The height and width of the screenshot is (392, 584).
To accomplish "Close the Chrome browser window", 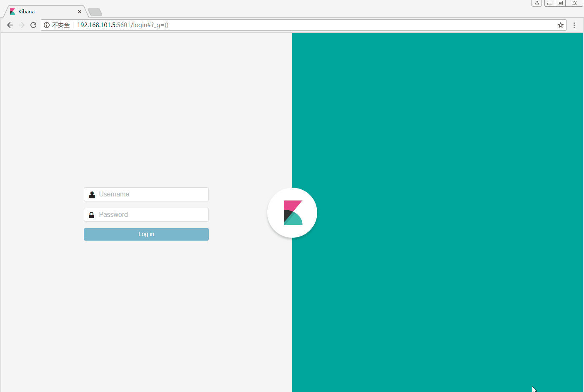I will pos(574,3).
